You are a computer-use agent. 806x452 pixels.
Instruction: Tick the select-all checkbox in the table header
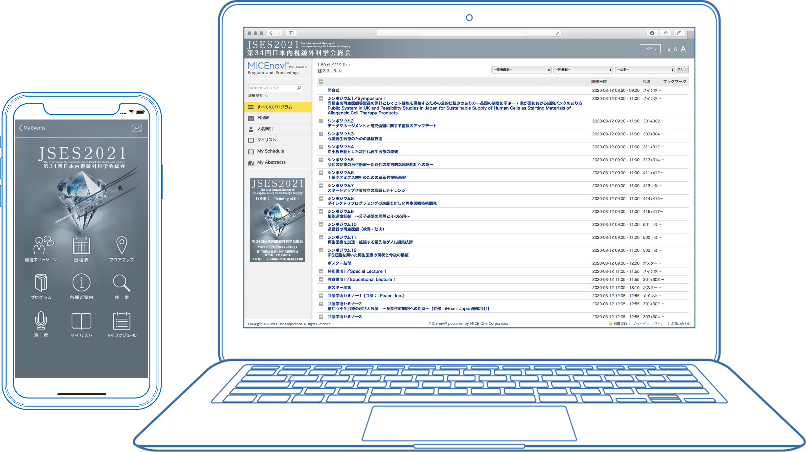coord(321,82)
